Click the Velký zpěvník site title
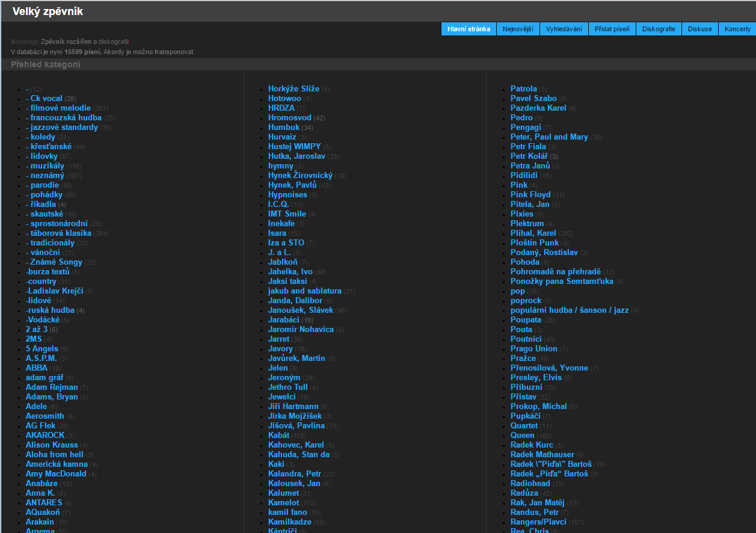 [48, 11]
